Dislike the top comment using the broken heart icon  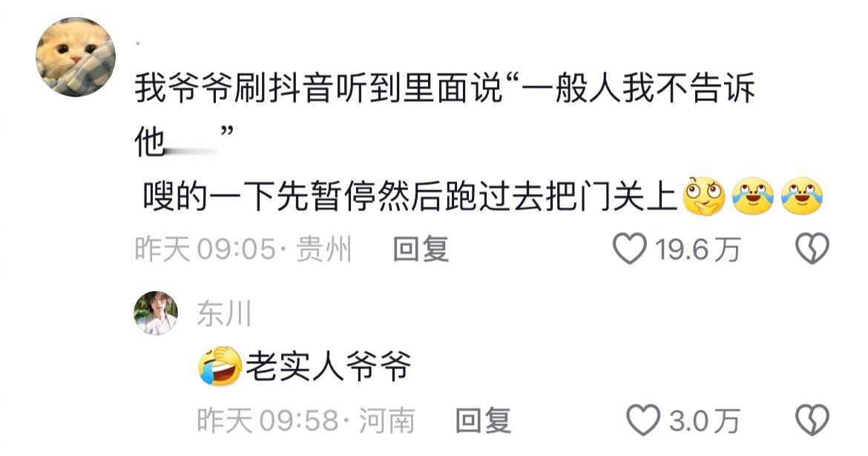coord(812,248)
